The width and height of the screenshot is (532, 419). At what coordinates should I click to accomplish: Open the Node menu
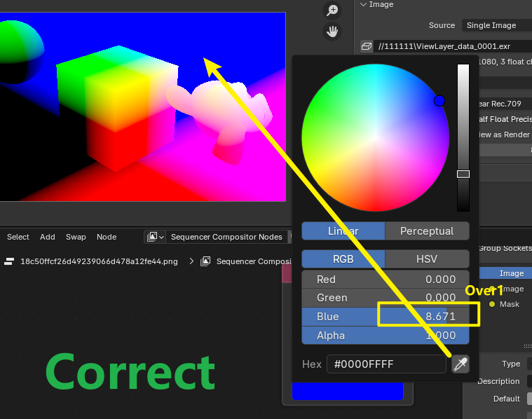(107, 237)
